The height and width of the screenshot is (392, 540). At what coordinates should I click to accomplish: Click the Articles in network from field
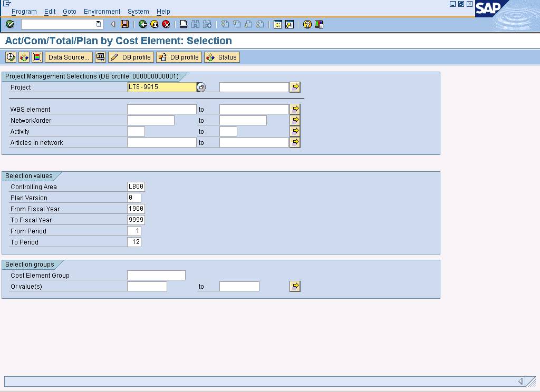[x=162, y=142]
